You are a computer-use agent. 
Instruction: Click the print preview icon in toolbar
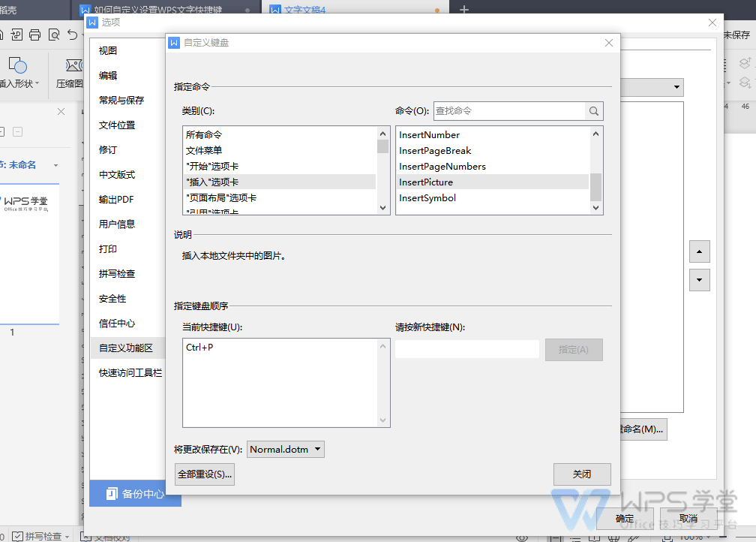pyautogui.click(x=54, y=35)
